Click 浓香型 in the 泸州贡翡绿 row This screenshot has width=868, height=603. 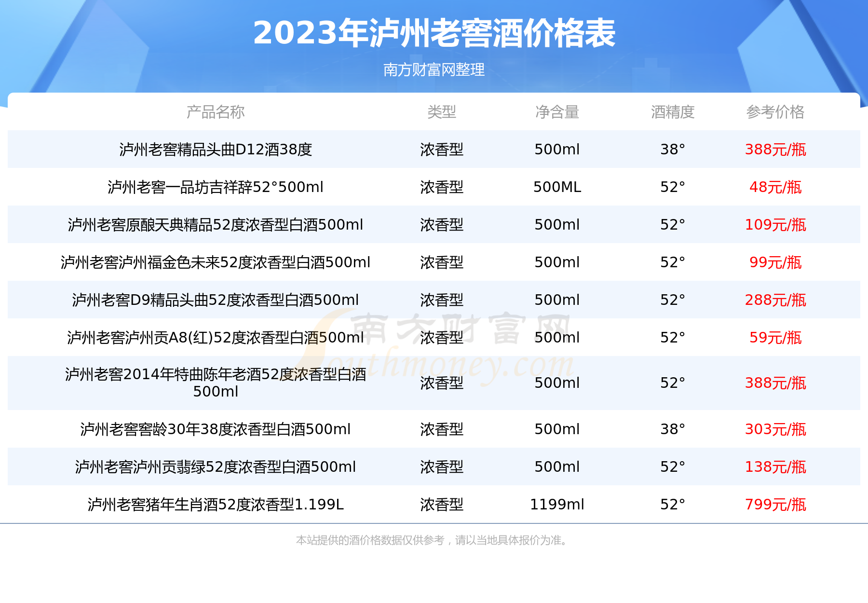coord(442,467)
